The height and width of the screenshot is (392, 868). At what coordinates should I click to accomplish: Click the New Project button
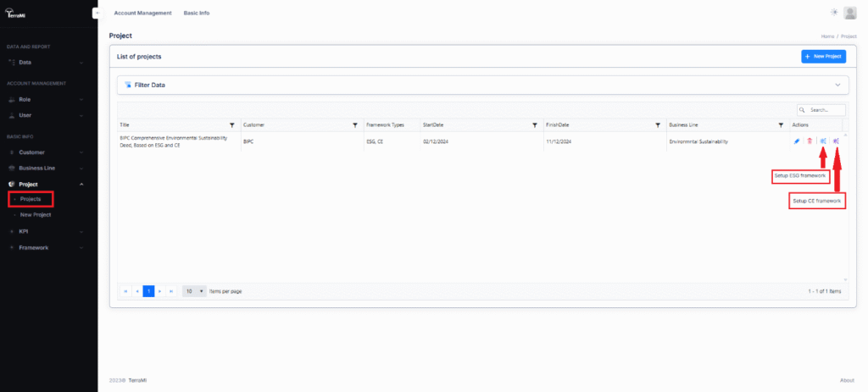click(823, 56)
